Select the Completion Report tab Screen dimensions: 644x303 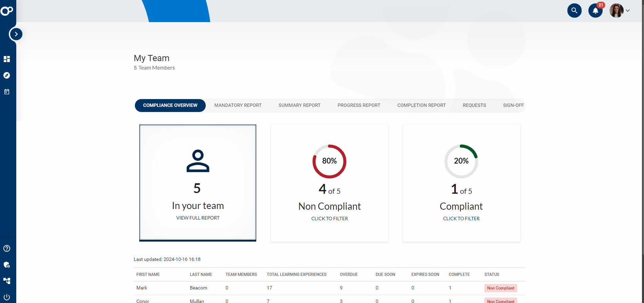coord(421,106)
